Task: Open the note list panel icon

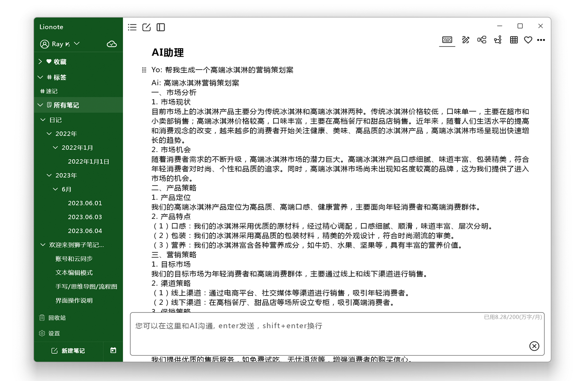Action: click(132, 27)
